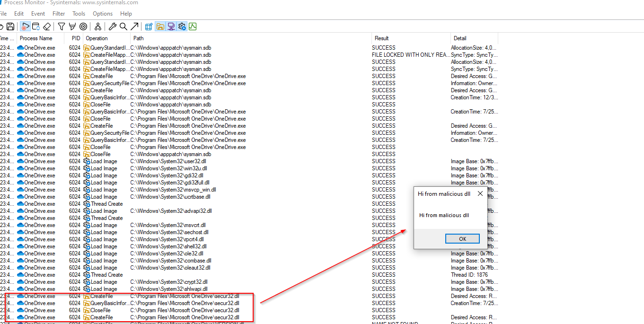Show the Process Tree from toolbar
This screenshot has width=644, height=324.
pyautogui.click(x=98, y=26)
